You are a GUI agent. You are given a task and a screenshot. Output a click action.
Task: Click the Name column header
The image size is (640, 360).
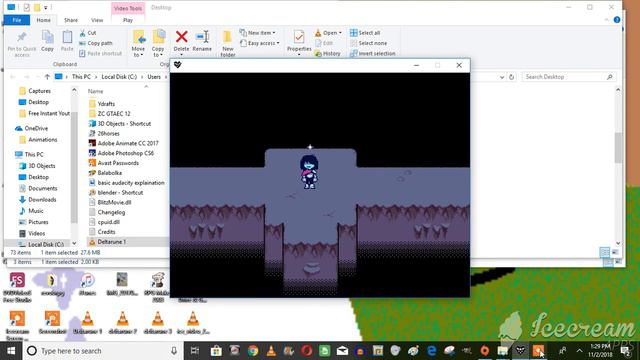tap(96, 91)
